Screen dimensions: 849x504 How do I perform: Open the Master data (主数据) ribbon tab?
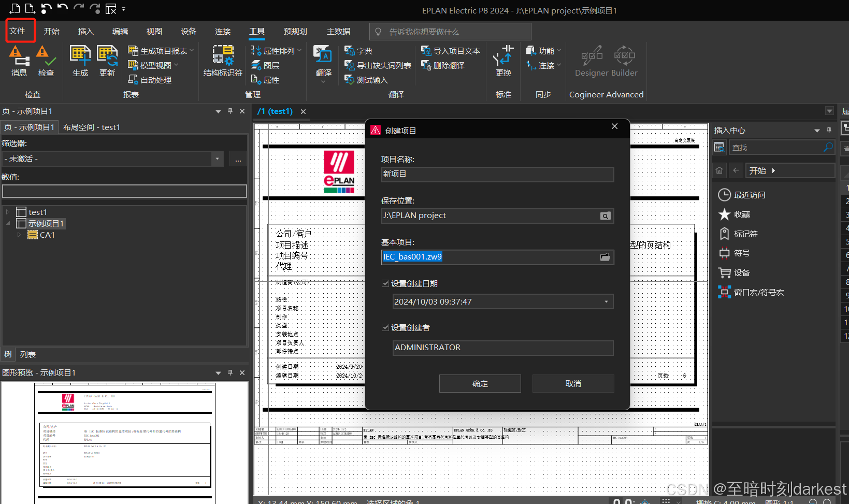coord(339,31)
